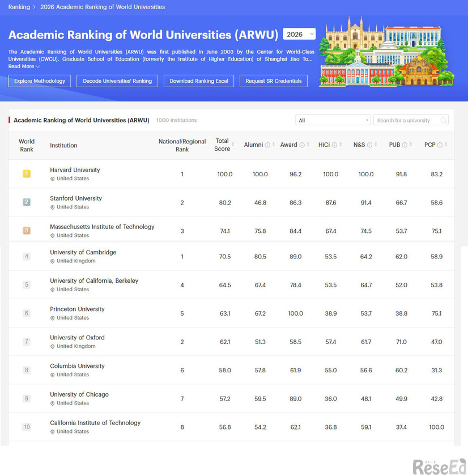Click the Institution column header
Viewport: 468px width, 476px height.
click(63, 146)
